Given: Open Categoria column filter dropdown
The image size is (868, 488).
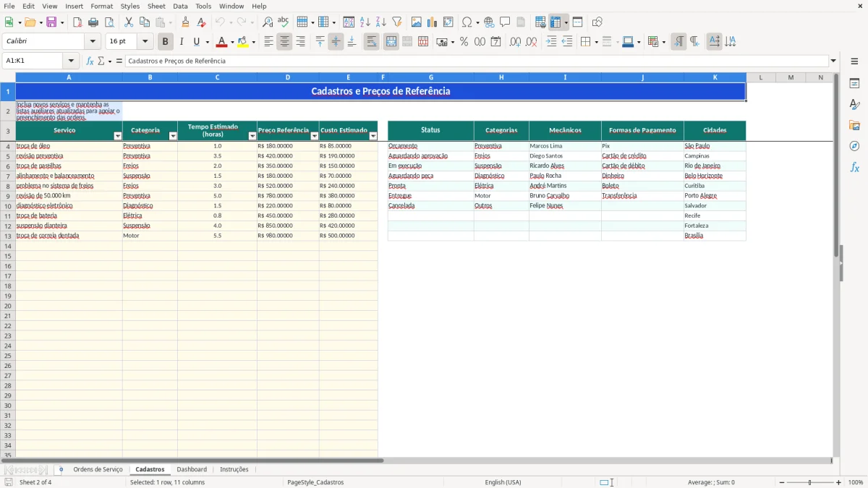Looking at the screenshot, I should coord(173,136).
